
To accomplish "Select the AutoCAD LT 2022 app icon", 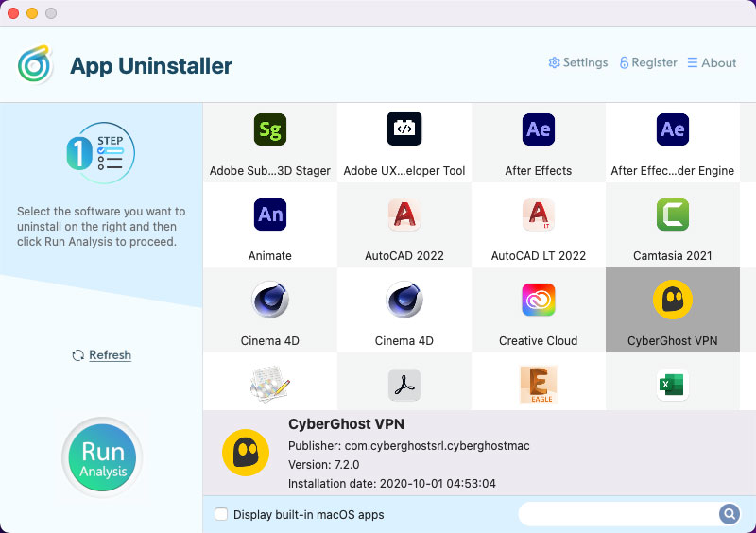I will pos(538,215).
